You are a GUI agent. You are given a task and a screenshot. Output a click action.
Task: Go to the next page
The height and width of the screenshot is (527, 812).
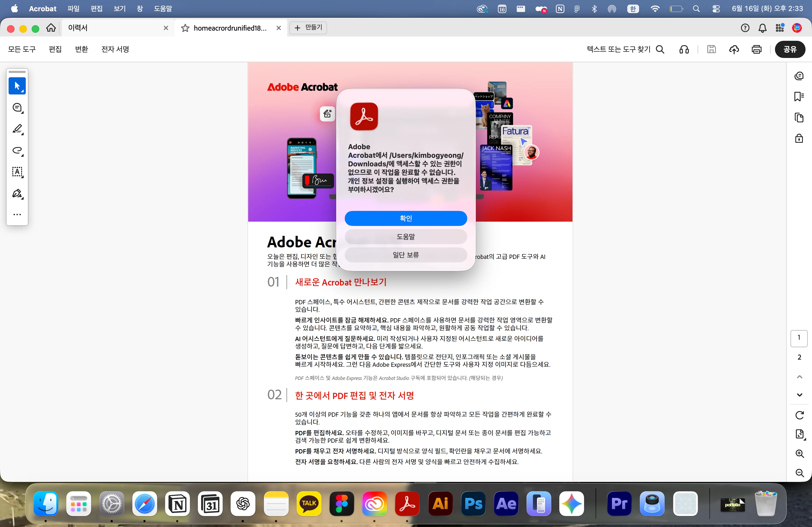[x=799, y=395]
